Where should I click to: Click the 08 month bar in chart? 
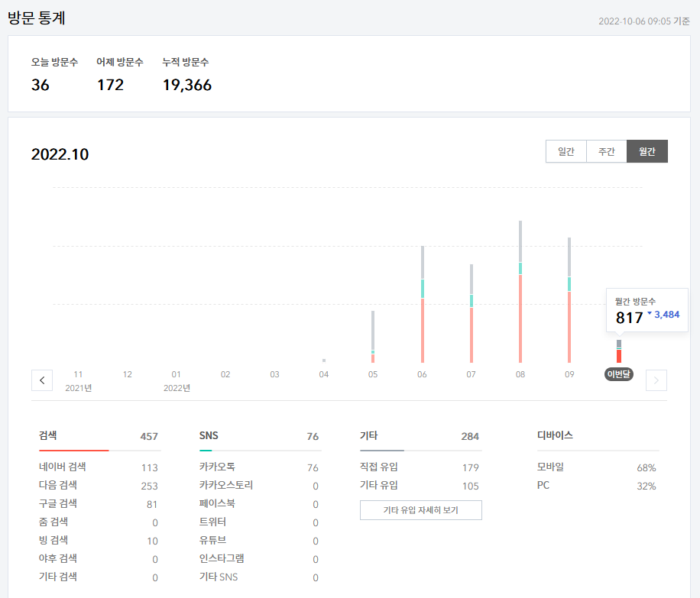[x=520, y=292]
